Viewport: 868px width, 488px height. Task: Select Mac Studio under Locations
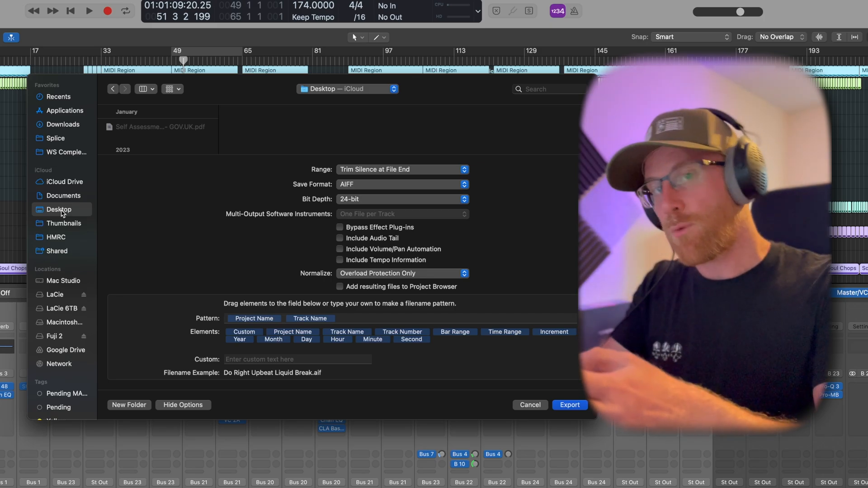click(63, 281)
